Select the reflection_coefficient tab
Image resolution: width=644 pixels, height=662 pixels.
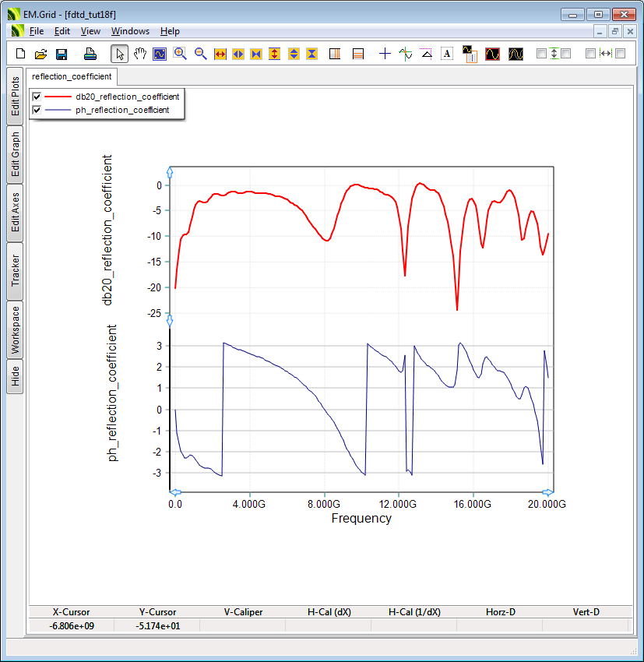pyautogui.click(x=72, y=76)
